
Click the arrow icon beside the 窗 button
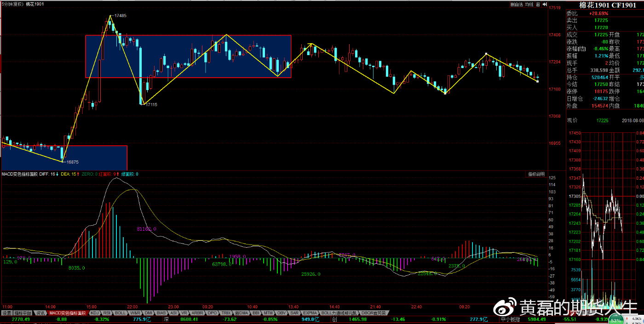tap(544, 4)
